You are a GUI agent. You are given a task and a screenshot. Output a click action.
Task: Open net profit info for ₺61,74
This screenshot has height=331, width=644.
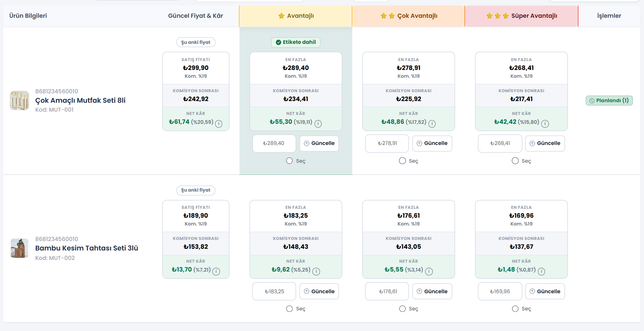coord(219,123)
